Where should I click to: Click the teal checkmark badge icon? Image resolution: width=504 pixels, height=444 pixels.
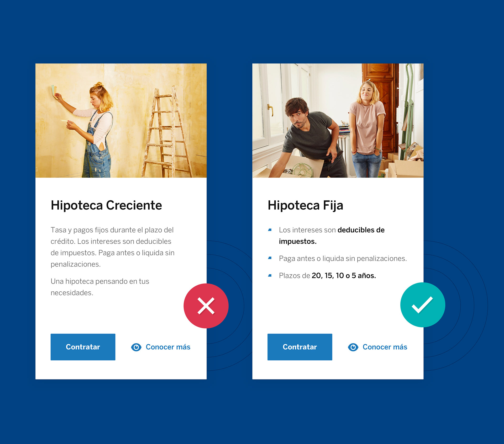[423, 305]
